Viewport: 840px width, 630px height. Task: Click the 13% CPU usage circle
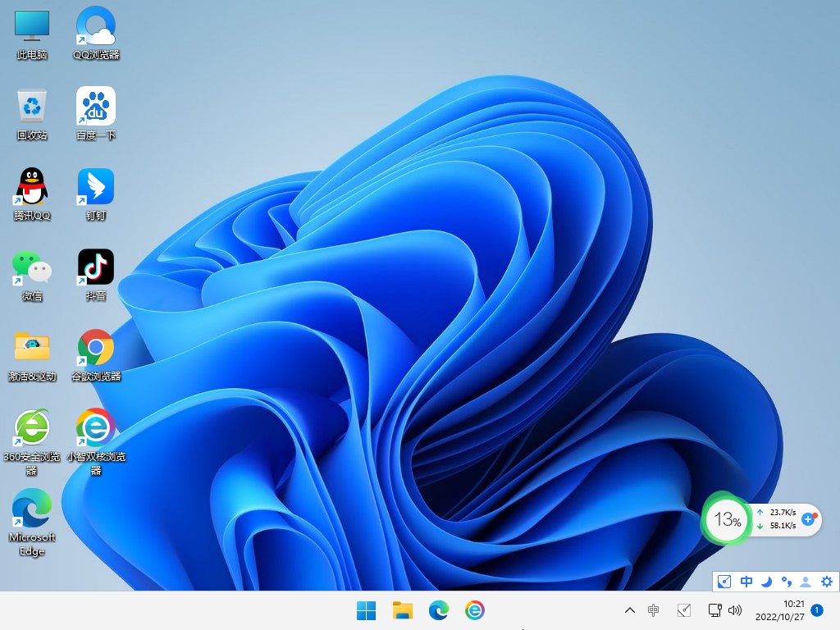(725, 519)
